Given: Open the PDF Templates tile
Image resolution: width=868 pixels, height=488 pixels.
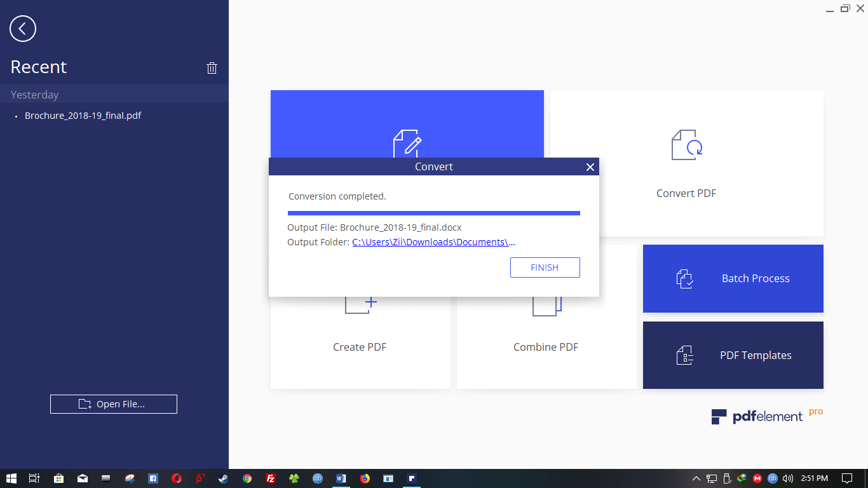Looking at the screenshot, I should point(733,355).
